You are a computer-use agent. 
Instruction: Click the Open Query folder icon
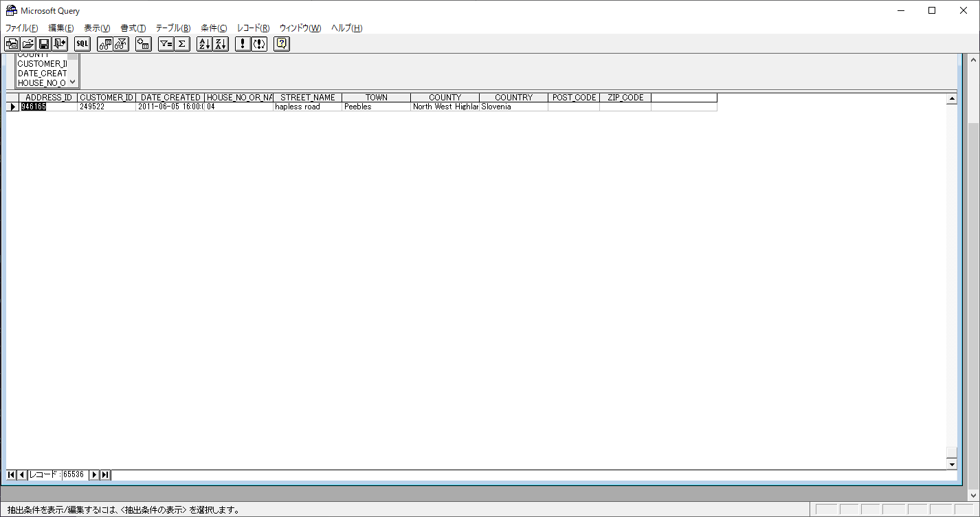27,44
